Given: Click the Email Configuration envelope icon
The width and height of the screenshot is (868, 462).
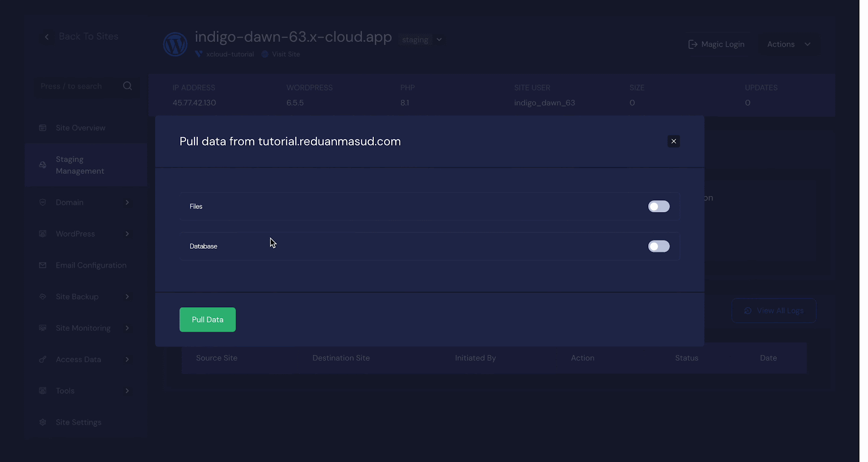Looking at the screenshot, I should pyautogui.click(x=43, y=265).
